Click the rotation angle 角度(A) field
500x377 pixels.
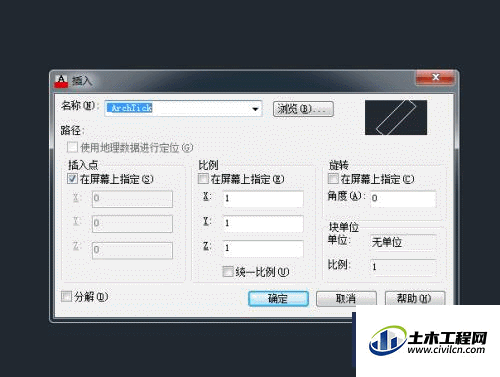point(403,199)
